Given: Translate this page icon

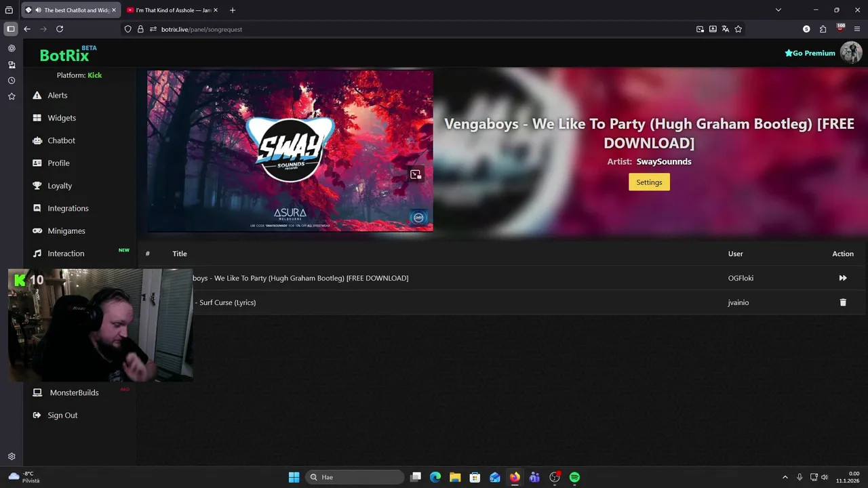Looking at the screenshot, I should [x=726, y=29].
